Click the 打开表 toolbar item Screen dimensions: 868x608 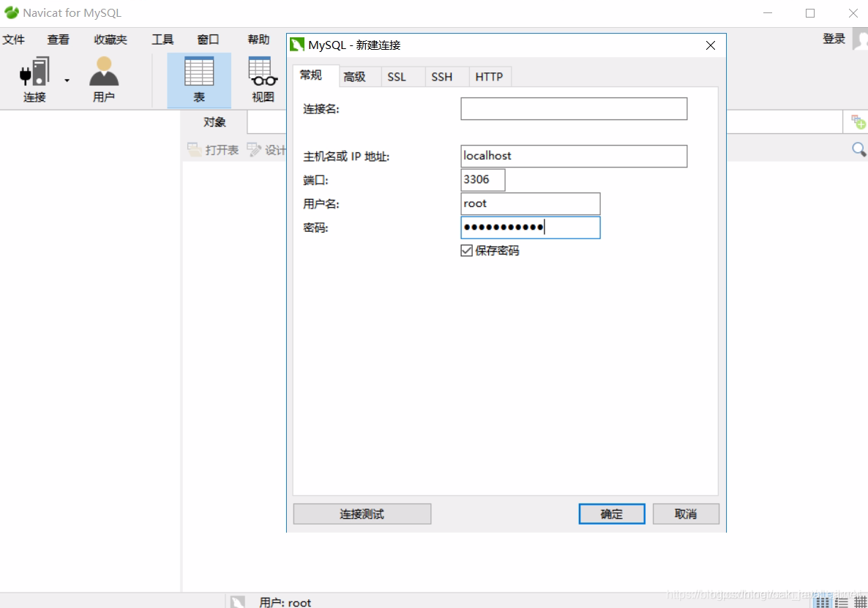(x=213, y=149)
